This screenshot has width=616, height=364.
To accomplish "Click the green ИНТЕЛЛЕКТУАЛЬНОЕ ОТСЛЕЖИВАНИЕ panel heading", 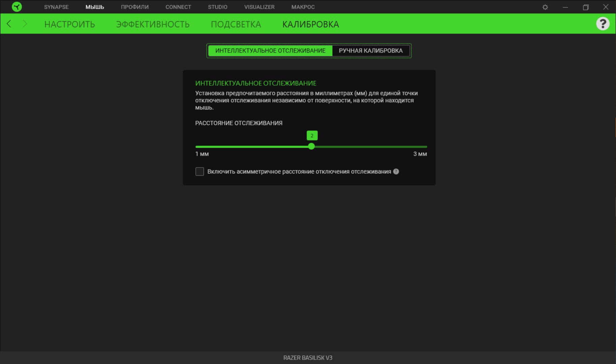I will pyautogui.click(x=256, y=83).
